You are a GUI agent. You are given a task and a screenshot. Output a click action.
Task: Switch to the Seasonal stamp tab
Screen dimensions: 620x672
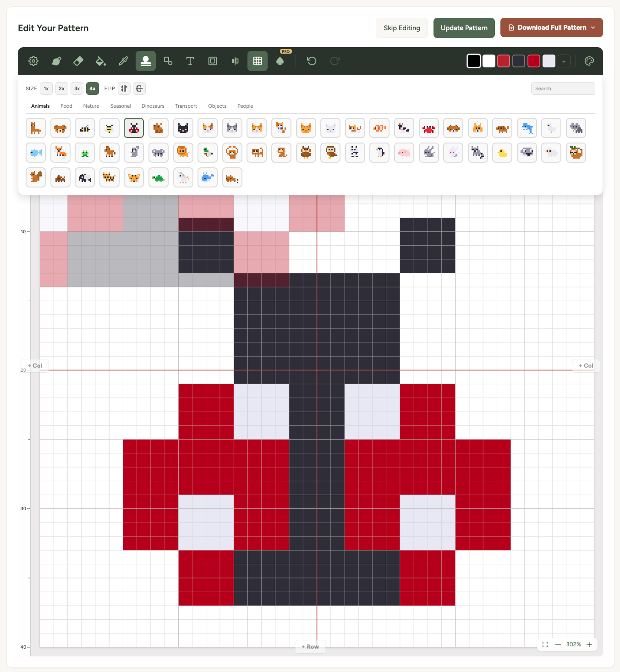pyautogui.click(x=121, y=106)
